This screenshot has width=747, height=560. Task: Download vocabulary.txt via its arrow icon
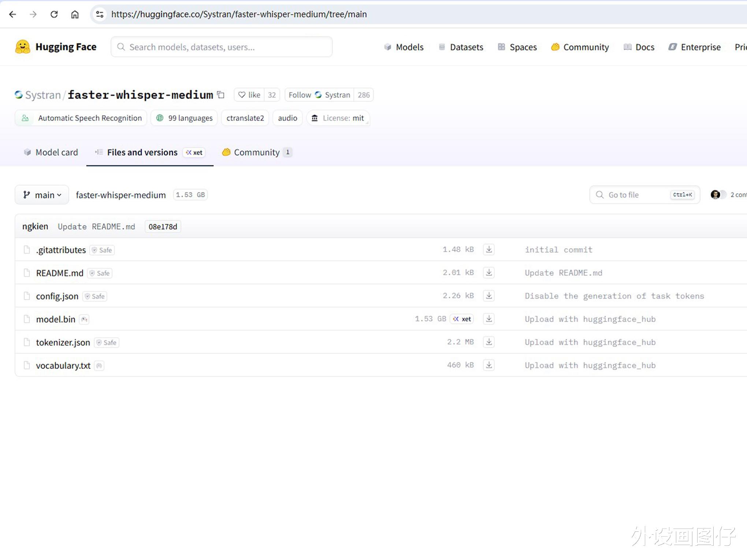pyautogui.click(x=489, y=365)
